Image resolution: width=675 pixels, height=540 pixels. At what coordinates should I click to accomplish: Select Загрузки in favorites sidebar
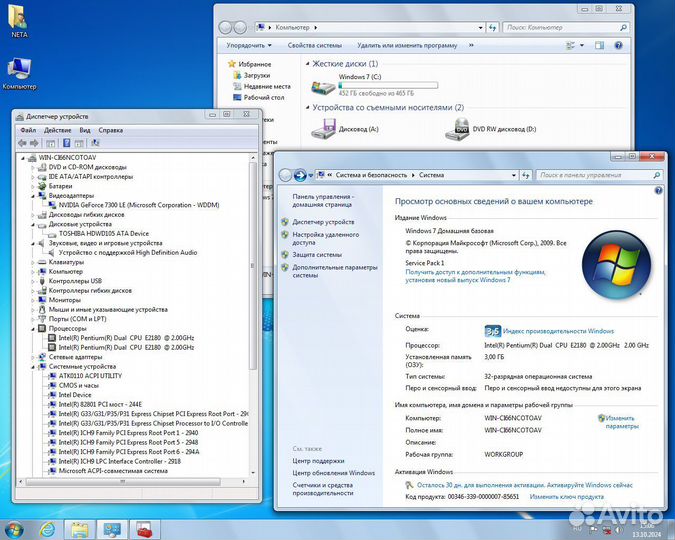(257, 75)
